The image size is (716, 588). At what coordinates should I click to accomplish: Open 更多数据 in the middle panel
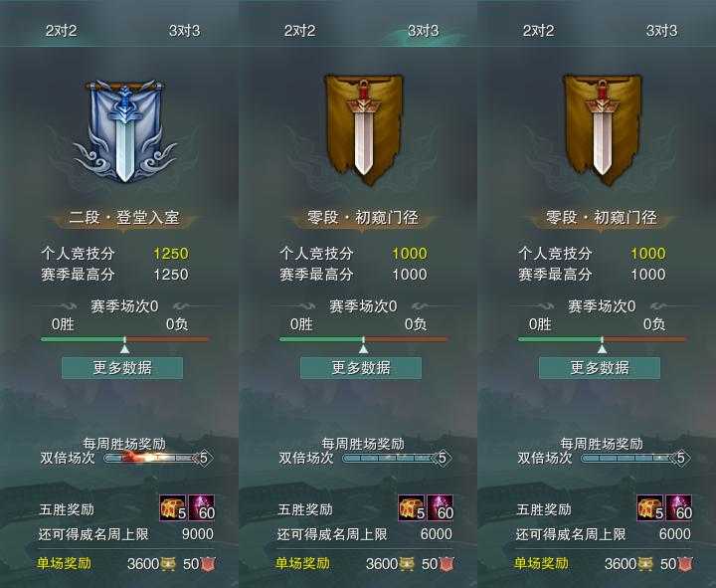[361, 368]
